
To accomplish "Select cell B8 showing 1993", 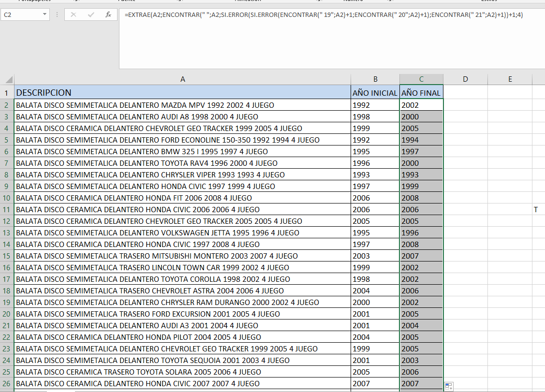I will click(375, 174).
